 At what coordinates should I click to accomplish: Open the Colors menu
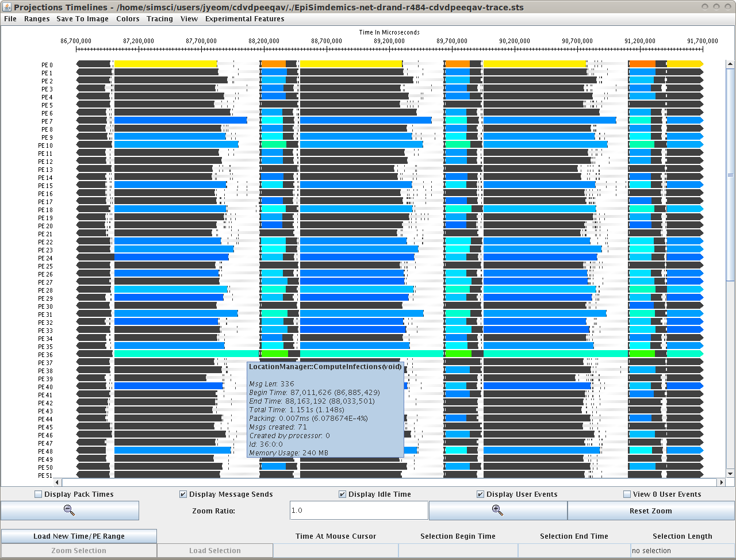tap(128, 19)
